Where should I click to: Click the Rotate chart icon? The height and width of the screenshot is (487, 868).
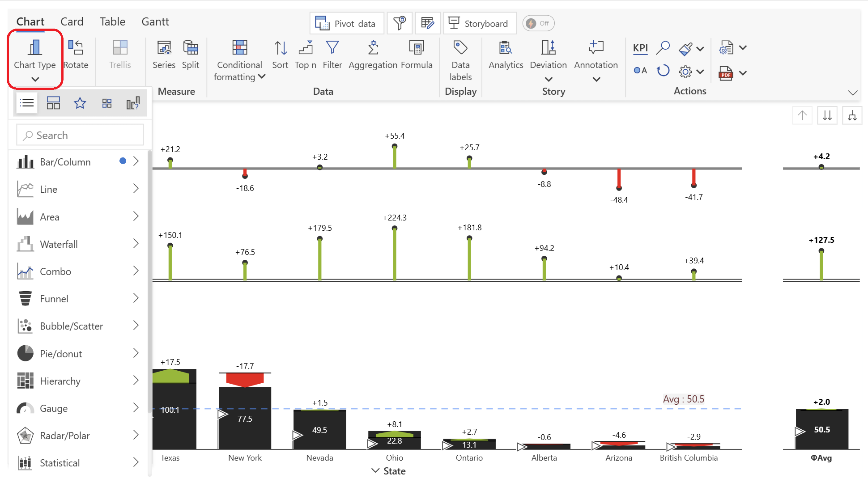point(76,47)
